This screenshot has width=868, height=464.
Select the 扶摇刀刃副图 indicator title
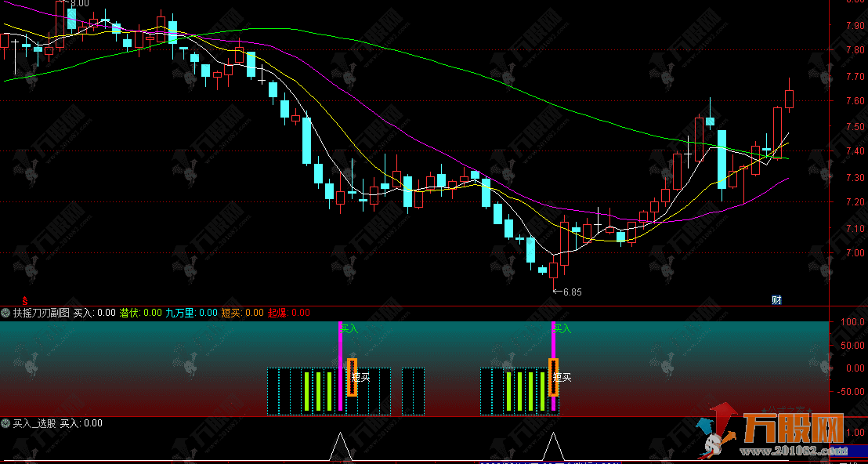click(x=42, y=314)
